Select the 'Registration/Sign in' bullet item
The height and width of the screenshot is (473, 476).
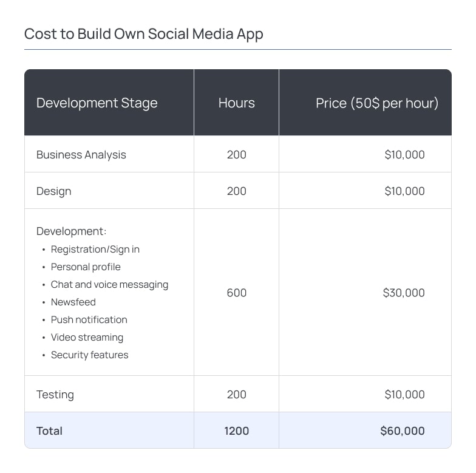pos(95,250)
